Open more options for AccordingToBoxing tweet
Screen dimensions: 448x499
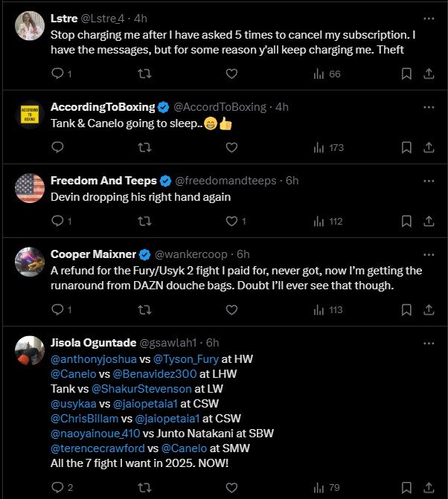tap(429, 106)
